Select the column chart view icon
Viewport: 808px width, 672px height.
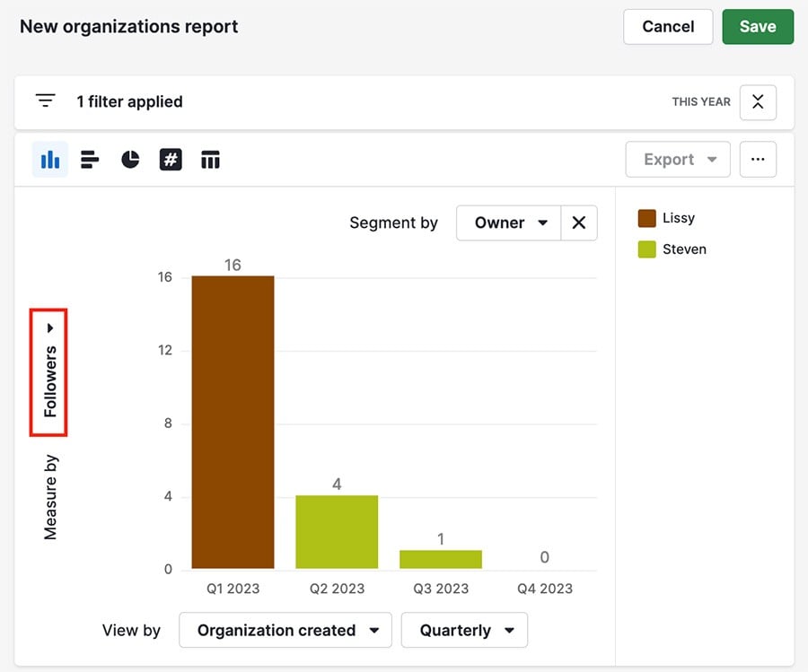click(x=49, y=159)
